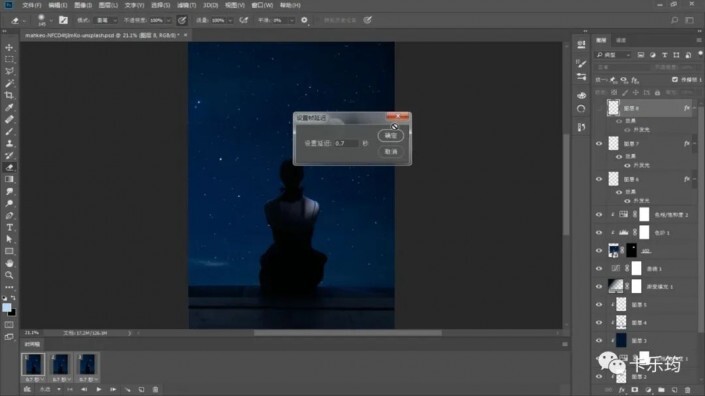Select the Rectangle shape tool
The height and width of the screenshot is (396, 705).
[9, 251]
